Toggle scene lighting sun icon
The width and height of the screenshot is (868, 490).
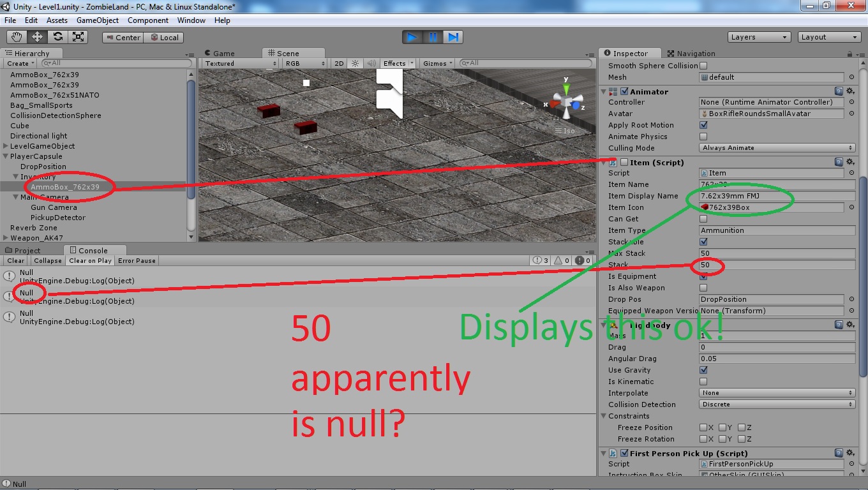355,63
